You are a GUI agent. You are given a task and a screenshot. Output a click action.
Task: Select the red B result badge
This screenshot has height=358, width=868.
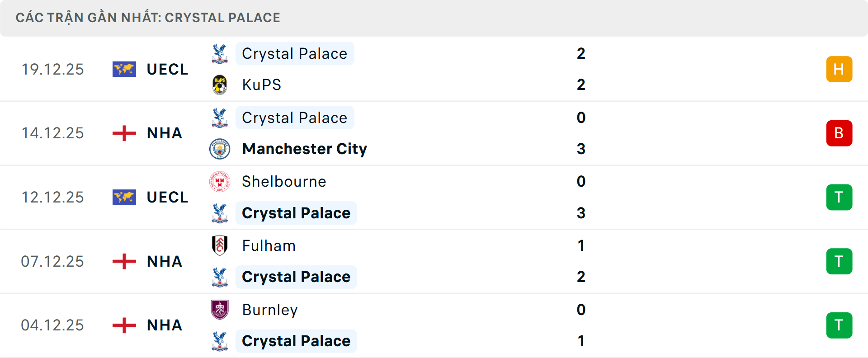coord(839,133)
